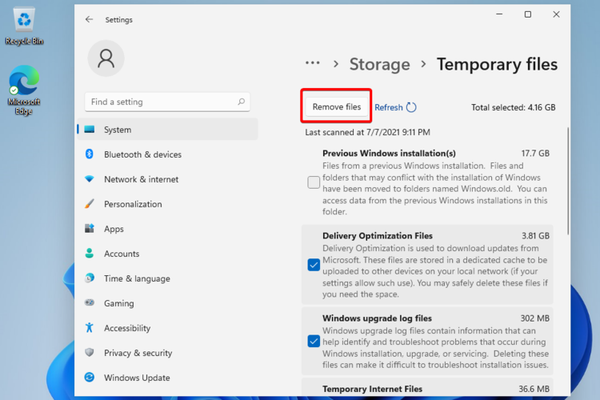Click the Accounts person icon
The width and height of the screenshot is (600, 400).
90,253
